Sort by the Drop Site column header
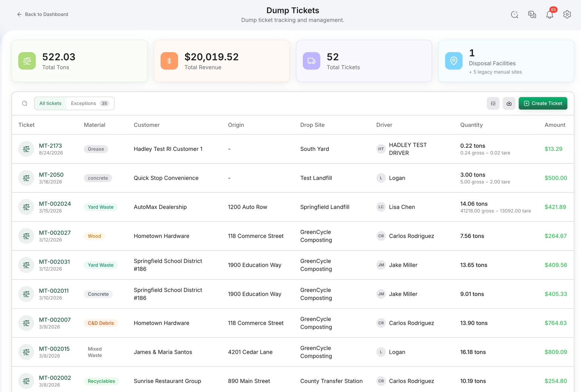 [312, 125]
